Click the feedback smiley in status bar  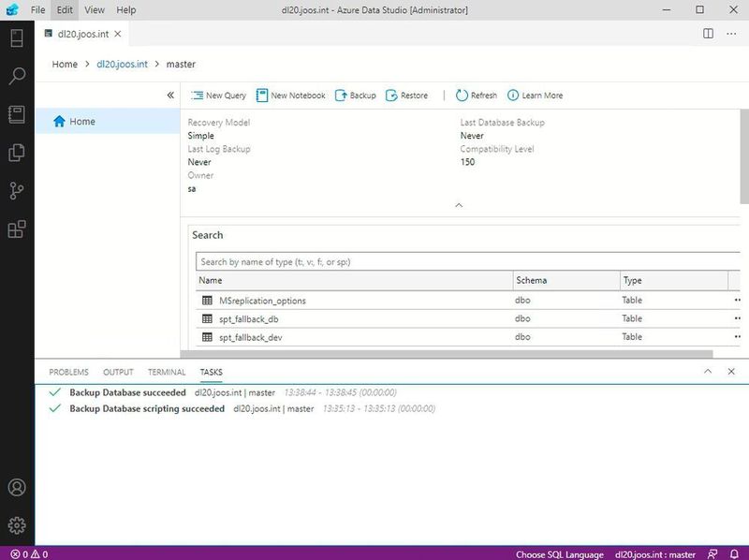click(x=714, y=553)
